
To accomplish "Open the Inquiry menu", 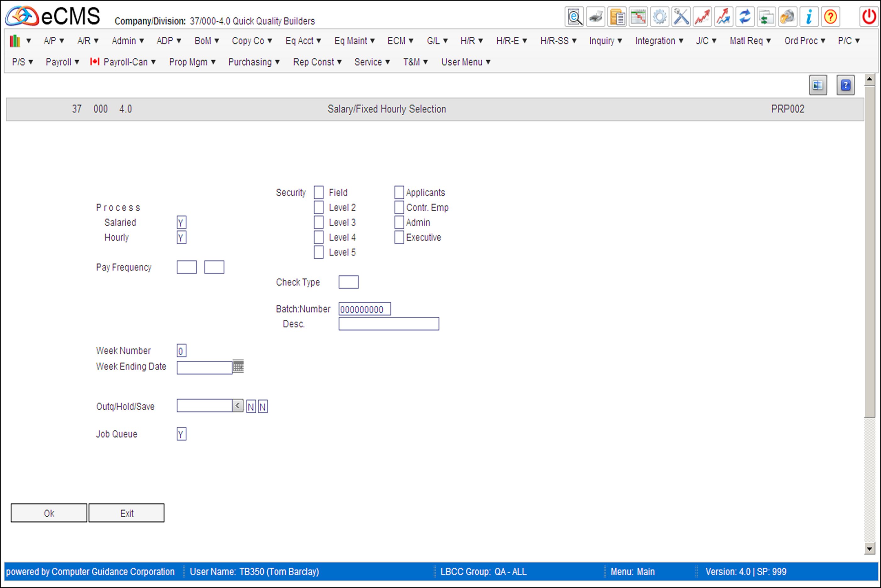I will [604, 41].
